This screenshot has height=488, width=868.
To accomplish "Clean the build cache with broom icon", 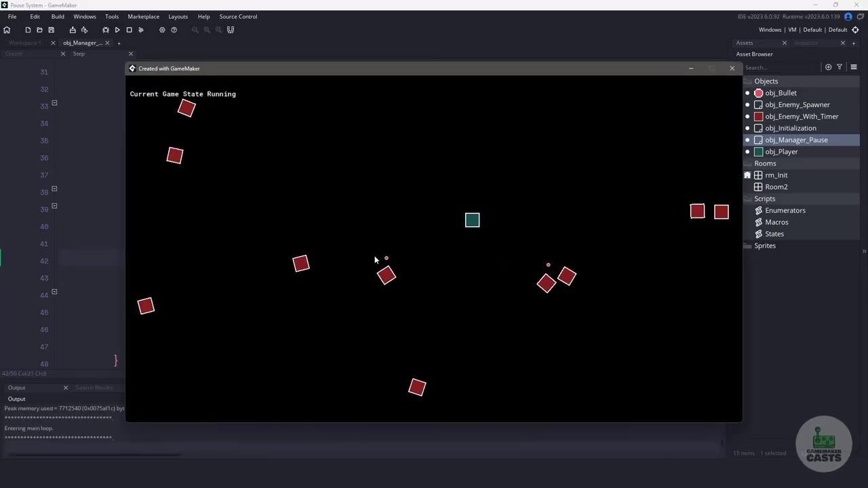I will 141,30.
